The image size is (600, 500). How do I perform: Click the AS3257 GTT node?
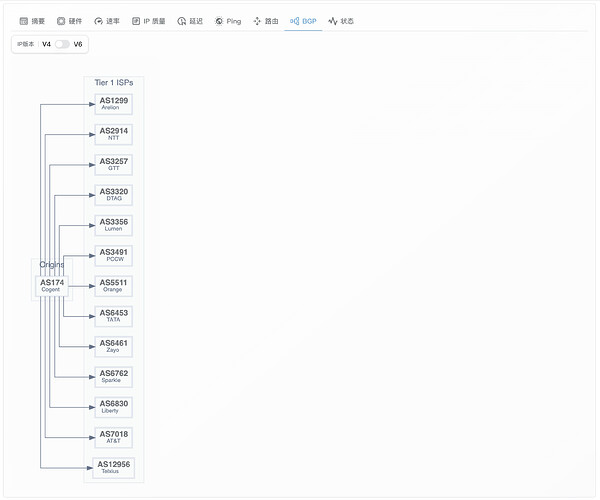tap(114, 164)
